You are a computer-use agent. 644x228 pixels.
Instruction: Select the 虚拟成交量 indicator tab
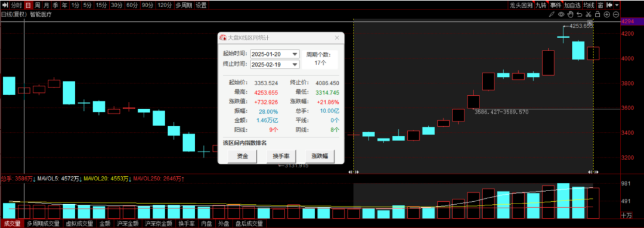[x=79, y=224]
